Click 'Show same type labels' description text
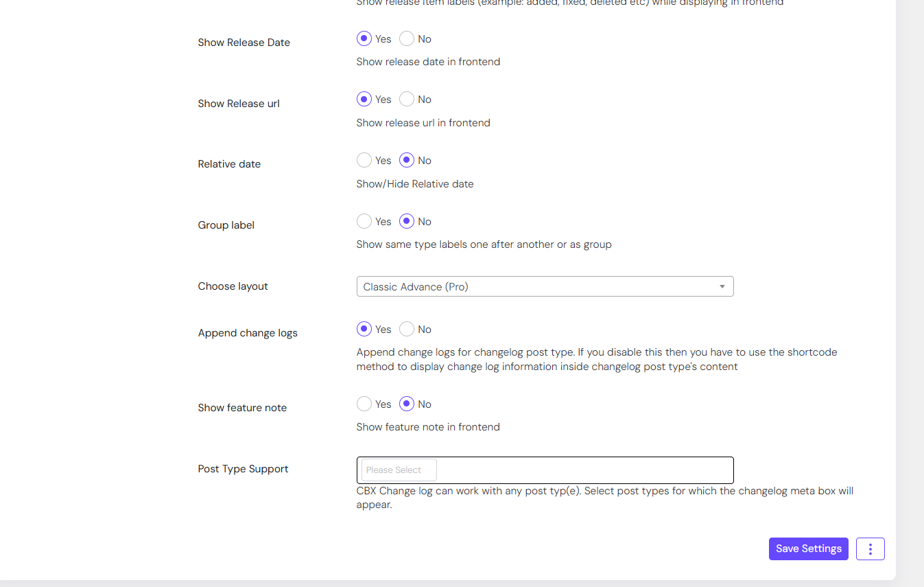924x587 pixels. (x=484, y=244)
